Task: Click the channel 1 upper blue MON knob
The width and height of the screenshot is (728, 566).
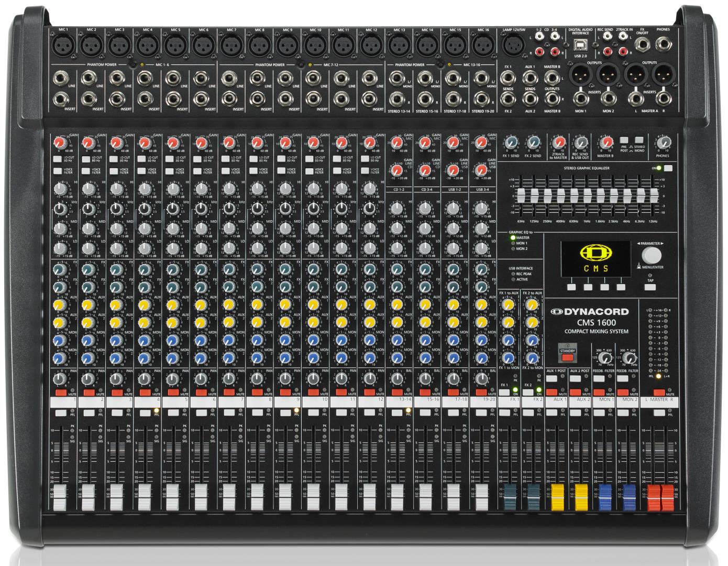Action: pos(60,340)
